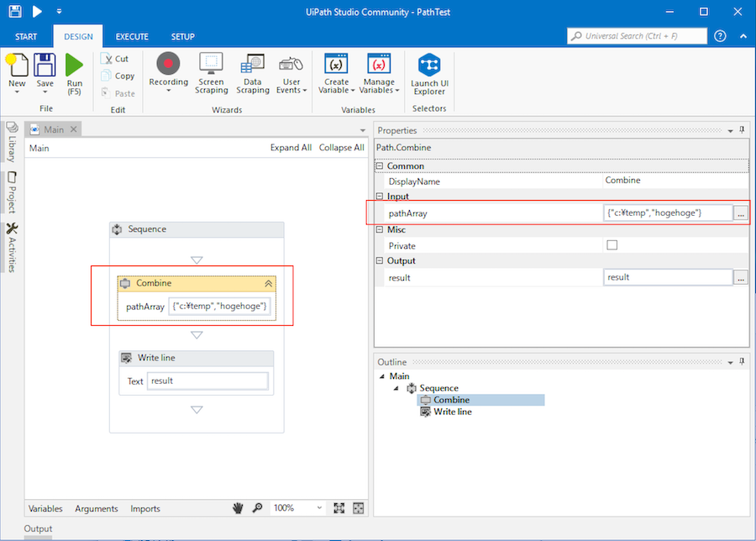Switch to the EXECUTE tab
This screenshot has height=541, width=756.
pos(132,37)
